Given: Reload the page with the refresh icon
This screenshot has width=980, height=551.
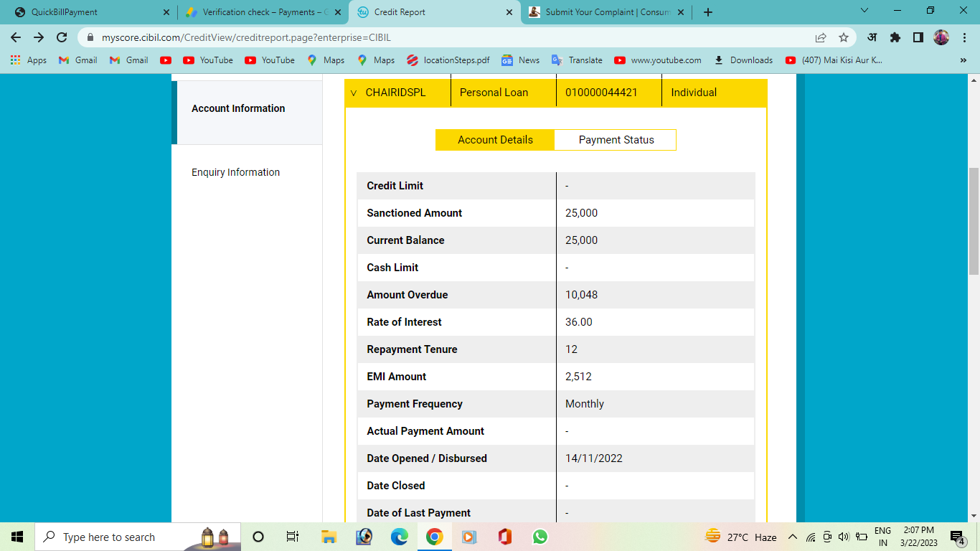Looking at the screenshot, I should point(62,37).
